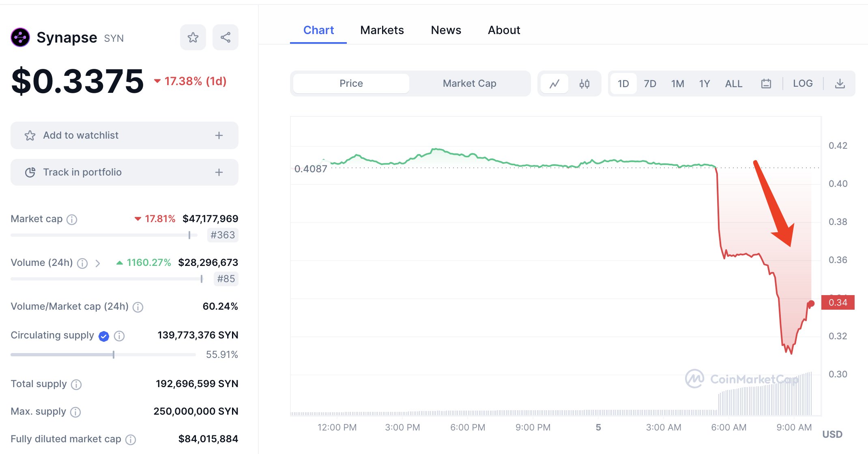
Task: Select the Price chart toggle
Action: pos(351,84)
